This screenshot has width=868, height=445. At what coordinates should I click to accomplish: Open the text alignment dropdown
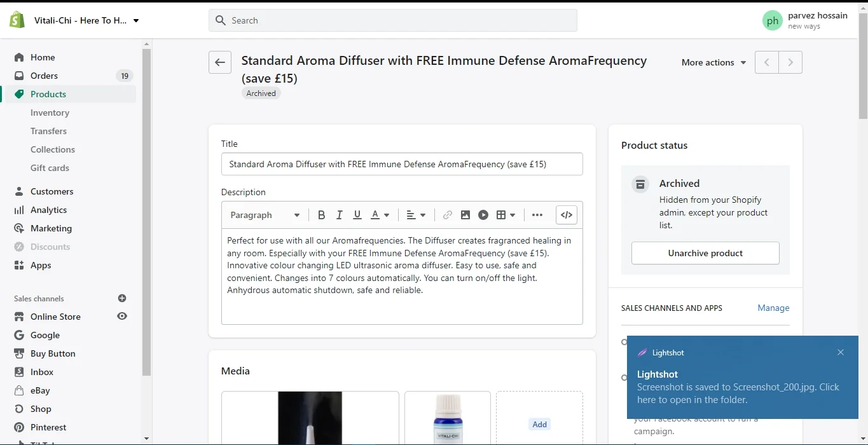pyautogui.click(x=416, y=215)
